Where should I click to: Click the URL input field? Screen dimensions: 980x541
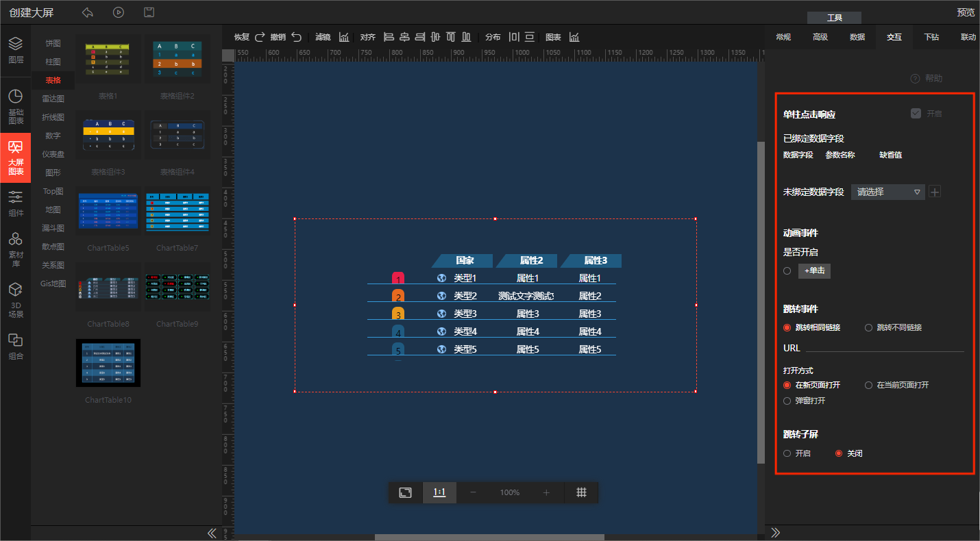coord(884,347)
